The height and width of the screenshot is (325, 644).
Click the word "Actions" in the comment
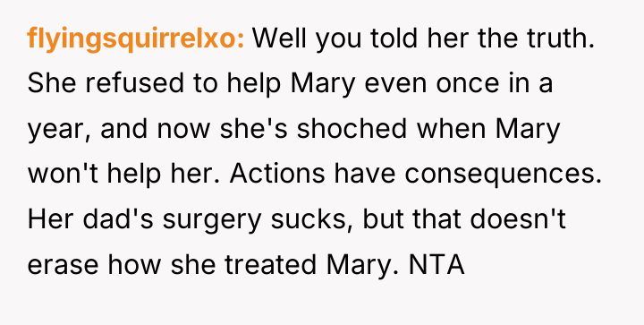click(x=277, y=175)
